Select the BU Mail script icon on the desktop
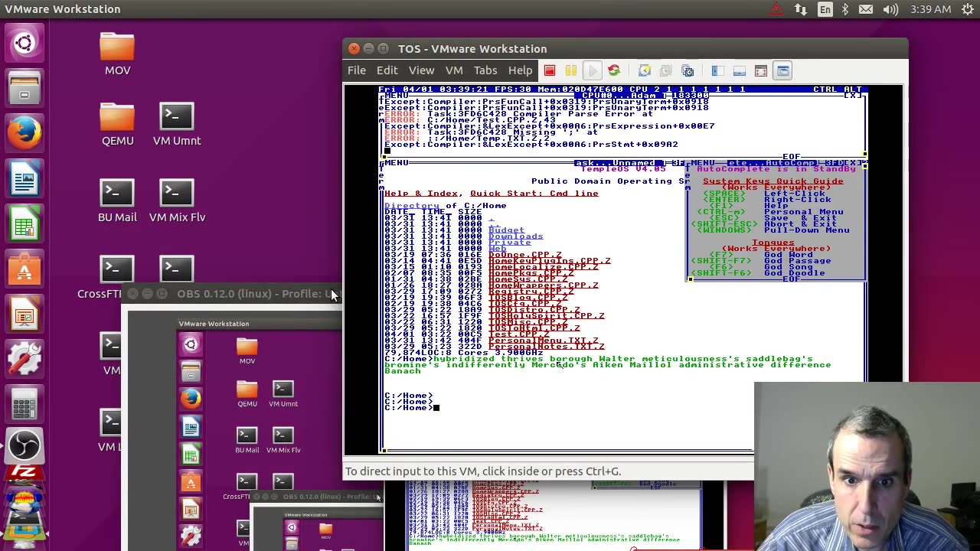Image resolution: width=980 pixels, height=551 pixels. 117,202
